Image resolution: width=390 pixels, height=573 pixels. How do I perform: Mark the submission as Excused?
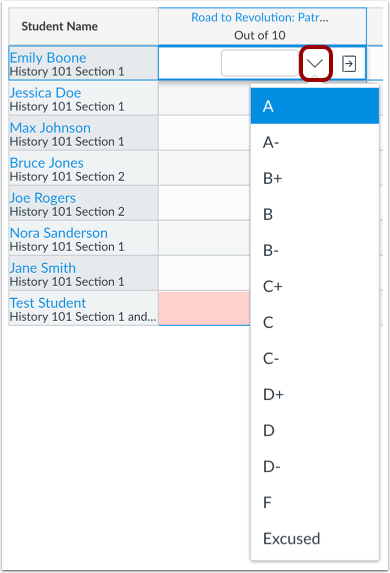point(315,539)
